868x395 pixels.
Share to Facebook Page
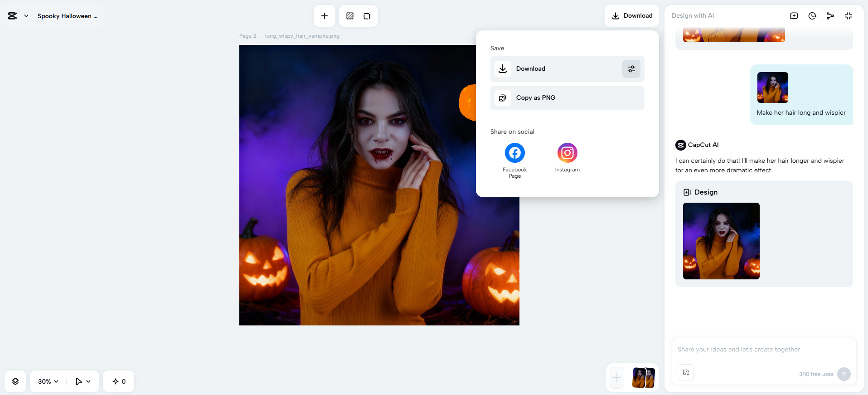(x=515, y=153)
